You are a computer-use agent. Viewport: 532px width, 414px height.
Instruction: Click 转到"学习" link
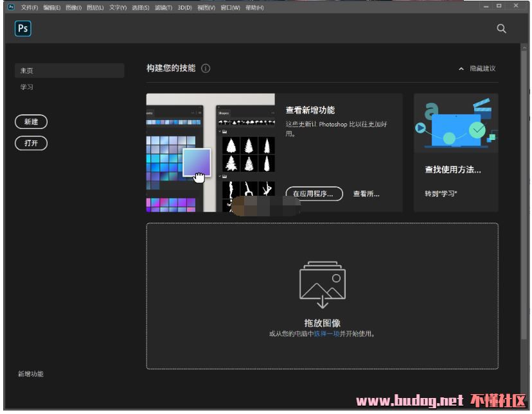(441, 193)
